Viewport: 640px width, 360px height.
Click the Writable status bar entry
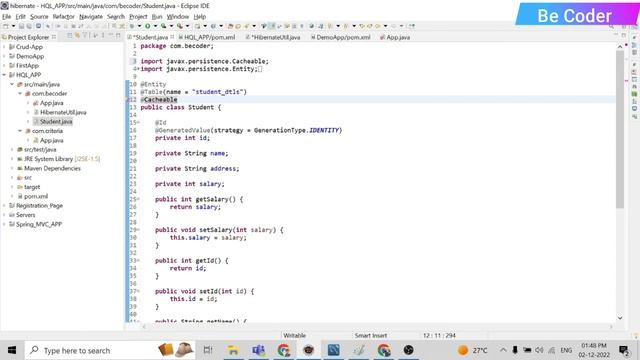(294, 336)
